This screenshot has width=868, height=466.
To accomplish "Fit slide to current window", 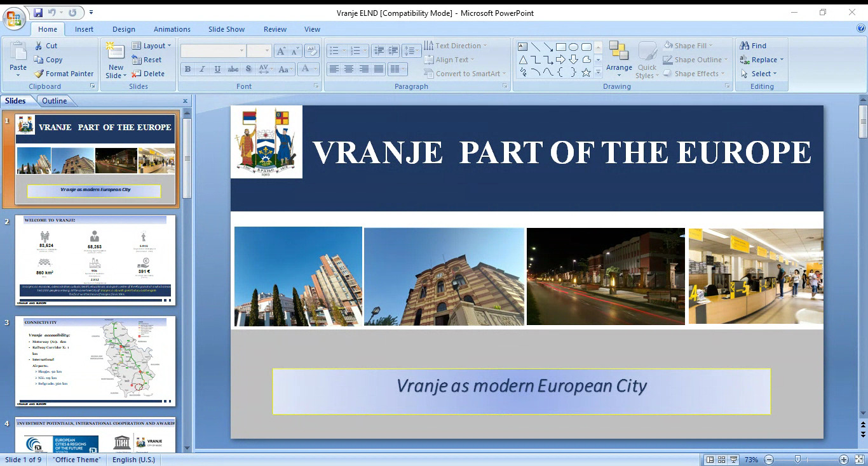I will coord(859,460).
